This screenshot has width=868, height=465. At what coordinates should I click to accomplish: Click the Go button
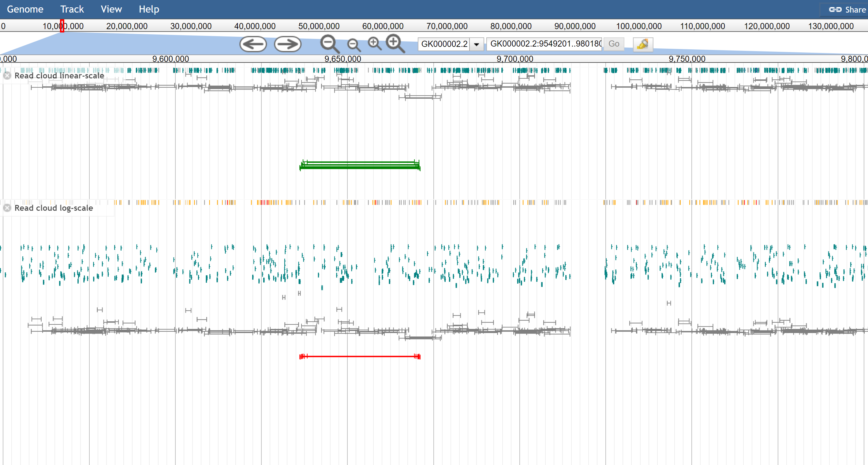coord(614,44)
